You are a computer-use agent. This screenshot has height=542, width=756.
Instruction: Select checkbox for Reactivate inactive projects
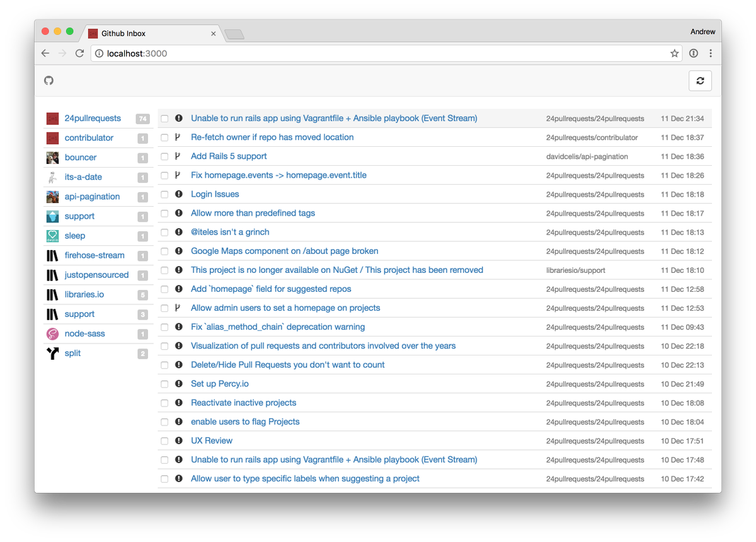(164, 403)
